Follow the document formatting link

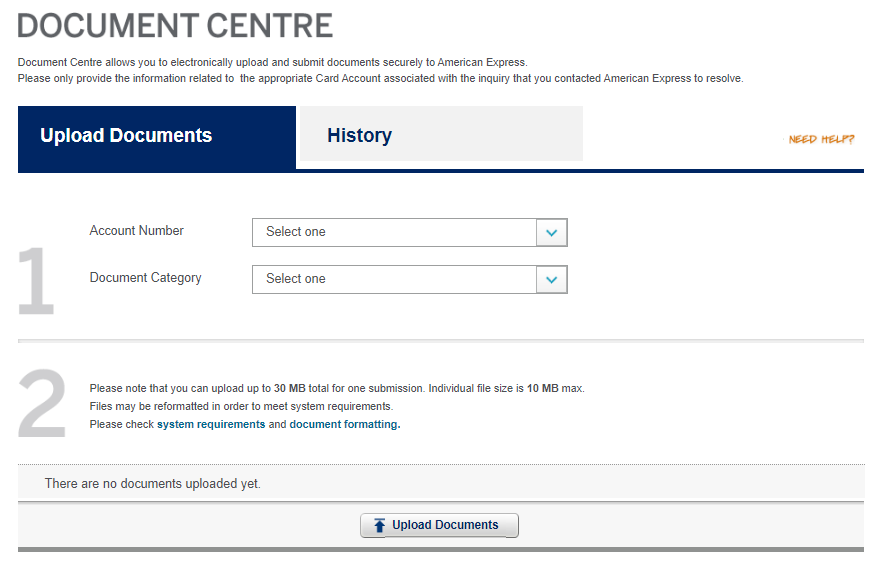tap(344, 424)
